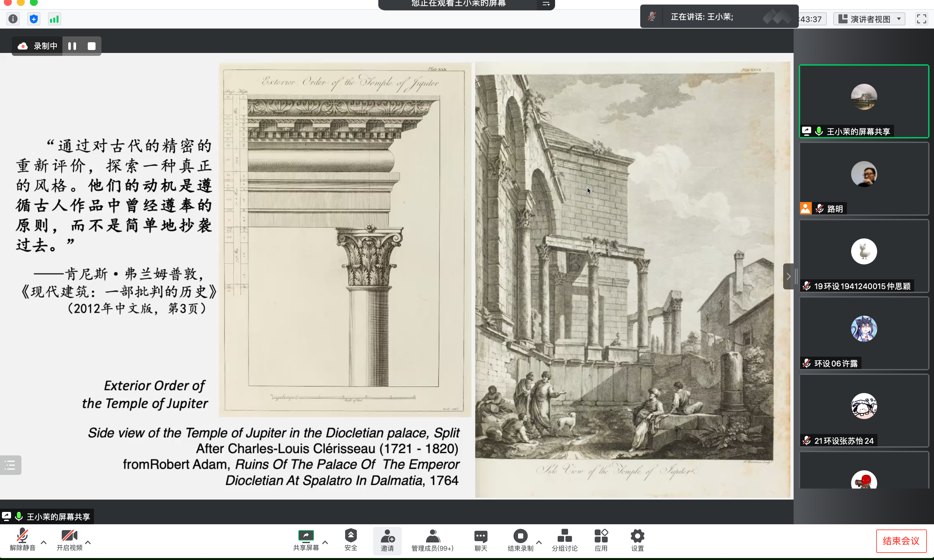The image size is (934, 560).
Task: Collapse the participant video side panel
Action: pos(788,276)
